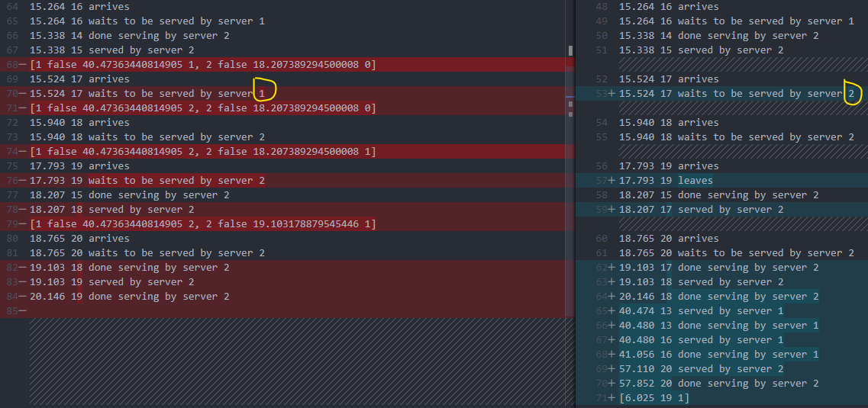Click '15.264 16 waits to be served by server 1' in right pane

[736, 21]
